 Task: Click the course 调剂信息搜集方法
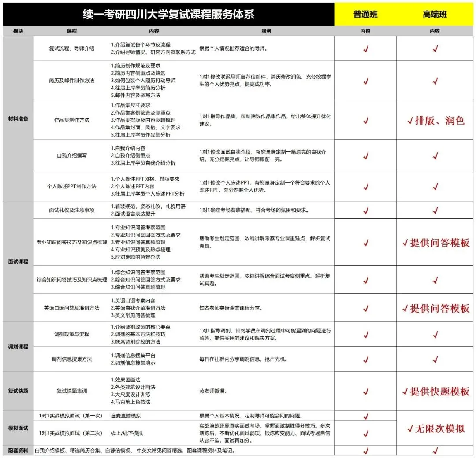click(72, 359)
